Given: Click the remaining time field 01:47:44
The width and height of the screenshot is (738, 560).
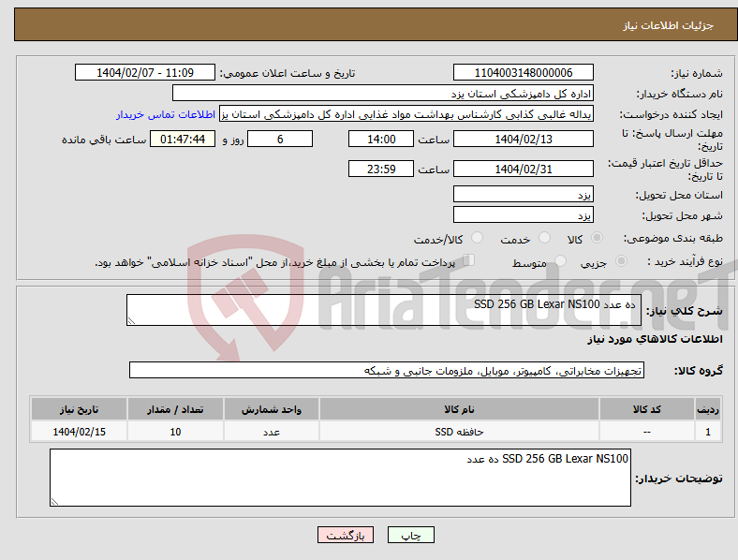Looking at the screenshot, I should coord(183,139).
